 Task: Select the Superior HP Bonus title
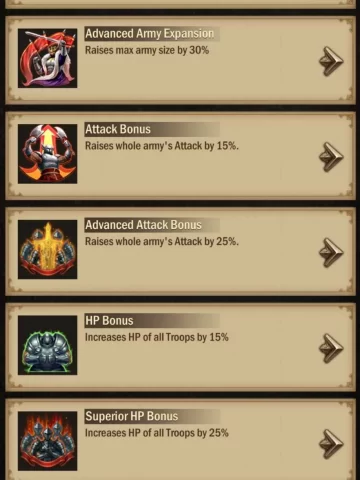(x=132, y=416)
